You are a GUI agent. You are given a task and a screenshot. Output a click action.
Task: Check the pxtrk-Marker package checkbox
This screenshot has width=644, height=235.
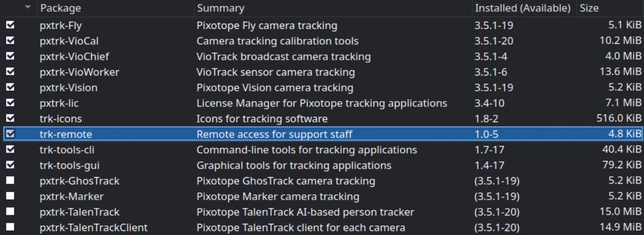pos(10,196)
